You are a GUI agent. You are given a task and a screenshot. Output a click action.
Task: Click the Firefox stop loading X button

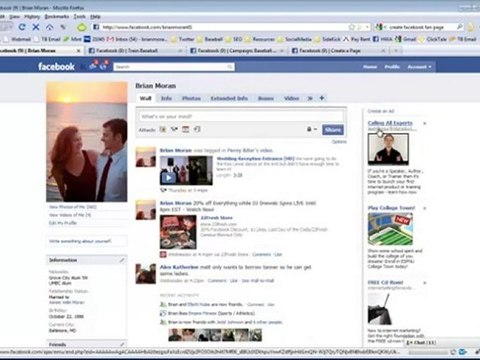click(36, 27)
